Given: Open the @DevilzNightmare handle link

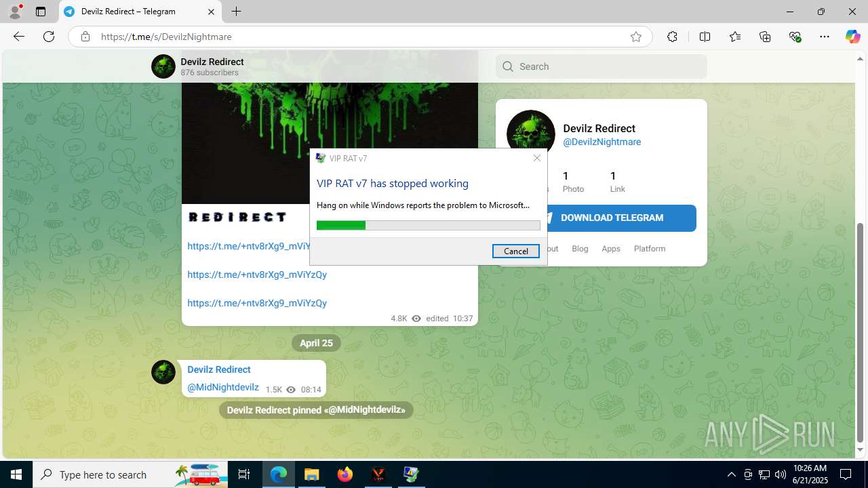Looking at the screenshot, I should click(x=602, y=142).
